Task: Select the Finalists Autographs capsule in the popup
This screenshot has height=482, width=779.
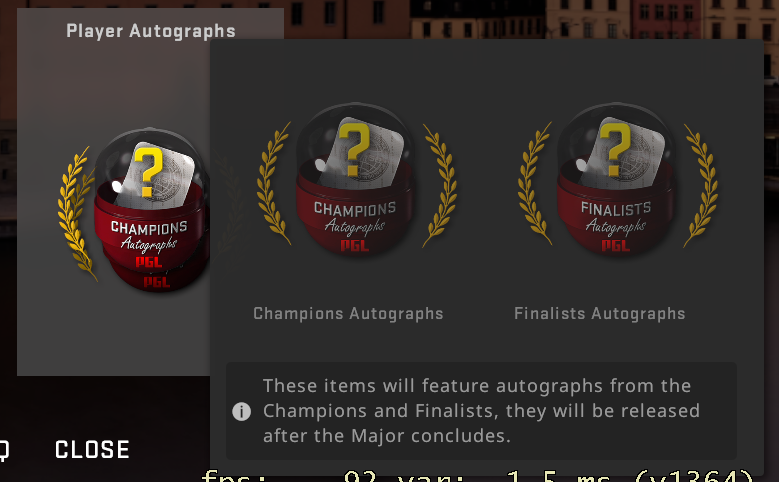Action: 617,179
